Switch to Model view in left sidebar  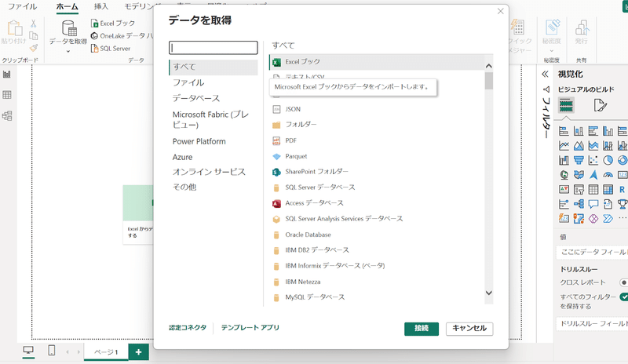click(x=7, y=116)
